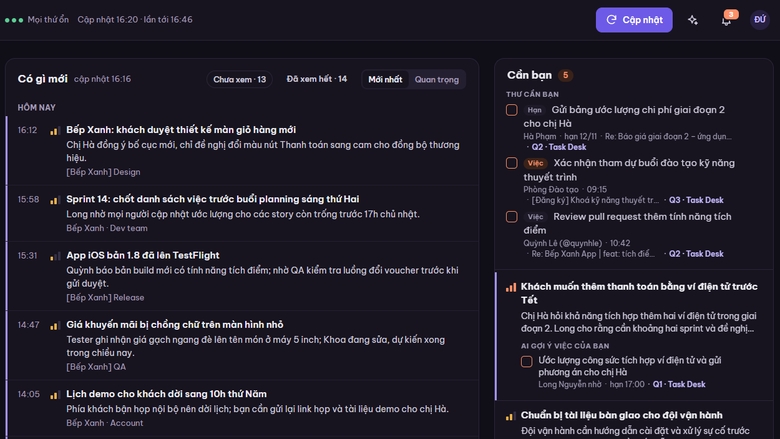The width and height of the screenshot is (780, 439).
Task: Click priority bars icon beside Chuẩn bị tài liệu
Action: [x=510, y=416]
